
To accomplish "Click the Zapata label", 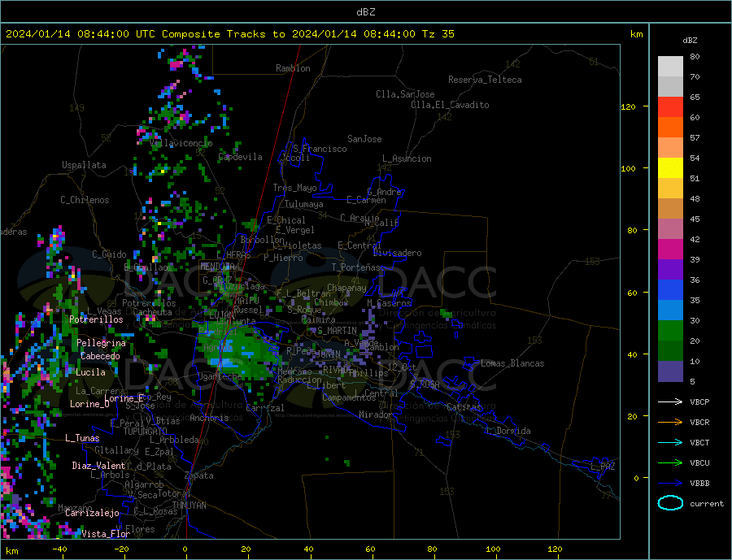I will click(199, 475).
